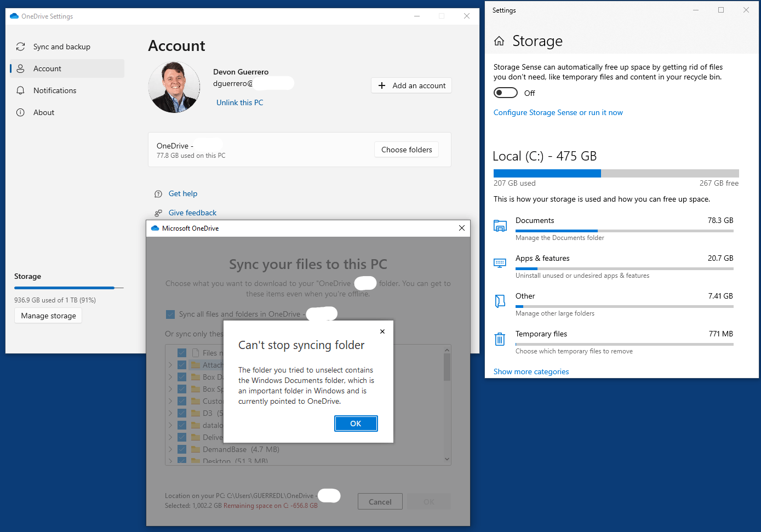Image resolution: width=761 pixels, height=532 pixels.
Task: Expand the DemandBase folder tree arrow
Action: (x=170, y=449)
